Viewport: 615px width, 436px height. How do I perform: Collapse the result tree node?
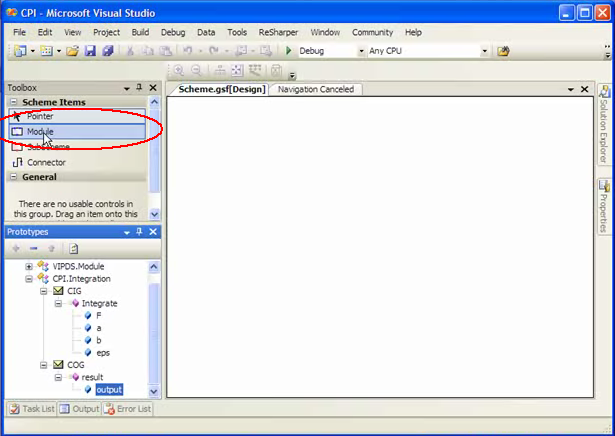coord(58,377)
